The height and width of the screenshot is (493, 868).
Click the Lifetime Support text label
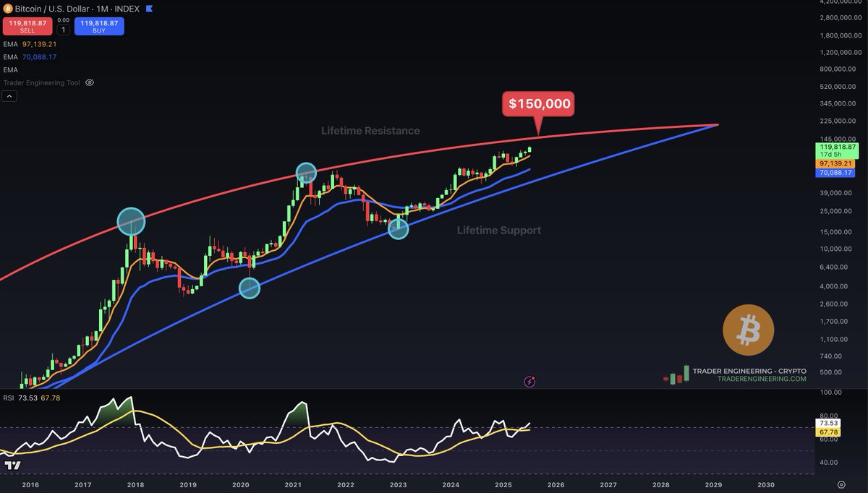tap(499, 231)
